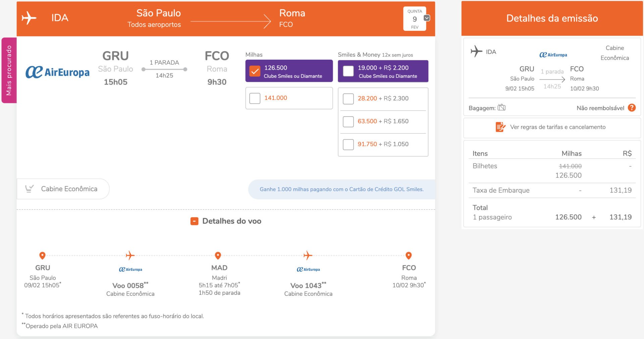The image size is (644, 339).
Task: Click the Detalhes do voo heading
Action: pyautogui.click(x=232, y=221)
